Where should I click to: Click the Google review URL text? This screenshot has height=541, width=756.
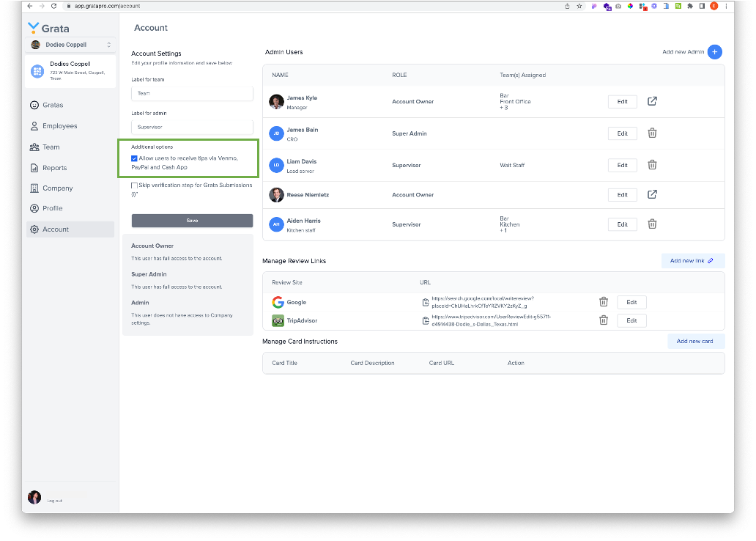tap(483, 302)
